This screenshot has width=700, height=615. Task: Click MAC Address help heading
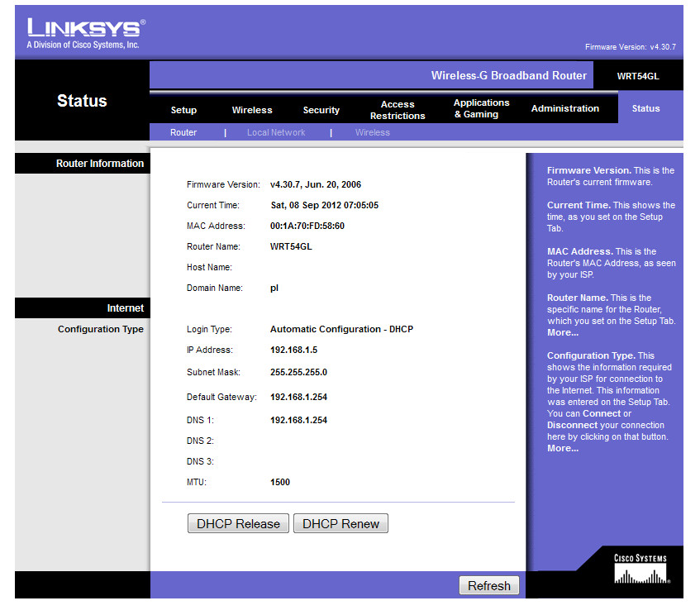tap(580, 251)
